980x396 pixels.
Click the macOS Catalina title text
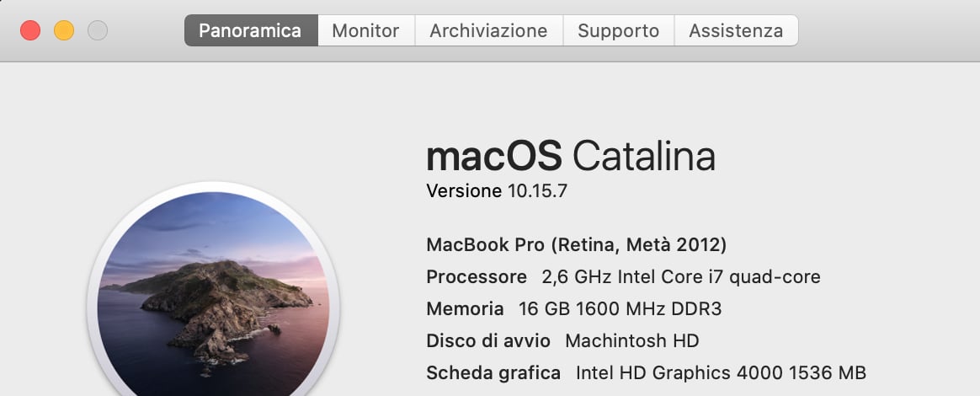coord(571,157)
